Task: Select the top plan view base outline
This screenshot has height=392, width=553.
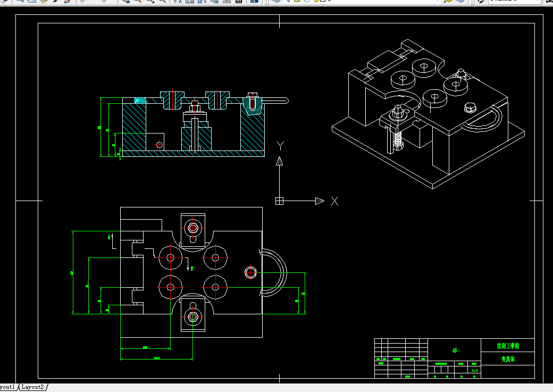Action: click(191, 272)
